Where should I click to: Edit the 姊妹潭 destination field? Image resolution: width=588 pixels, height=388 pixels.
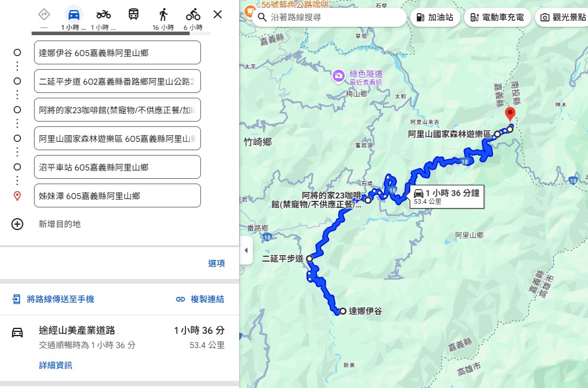(117, 195)
